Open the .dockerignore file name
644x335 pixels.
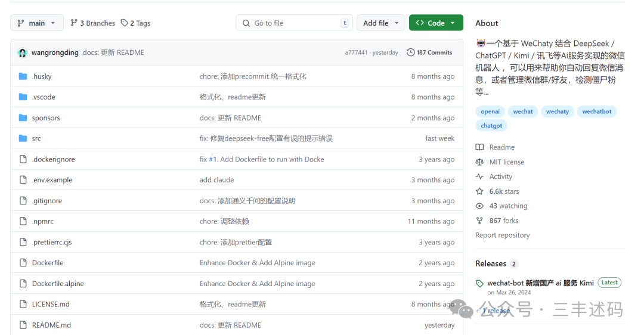pyautogui.click(x=54, y=159)
